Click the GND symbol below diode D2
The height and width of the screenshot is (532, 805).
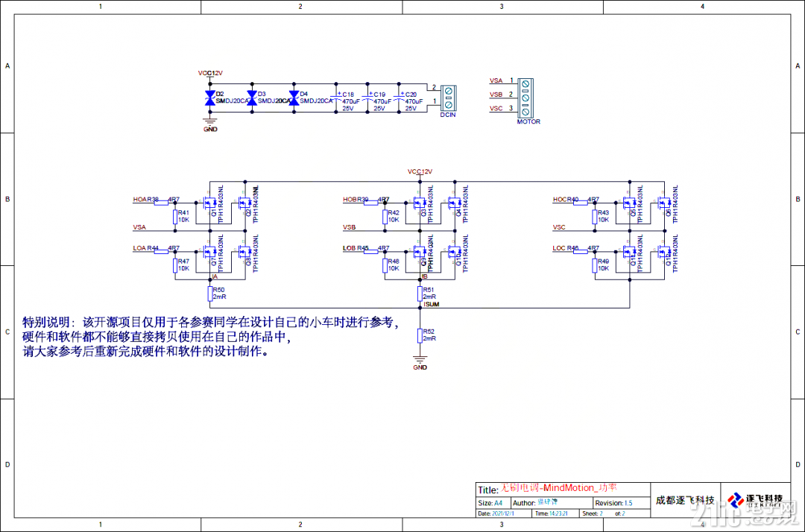(210, 124)
